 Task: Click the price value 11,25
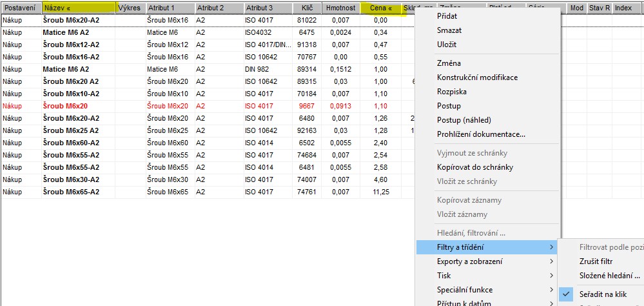(x=381, y=192)
